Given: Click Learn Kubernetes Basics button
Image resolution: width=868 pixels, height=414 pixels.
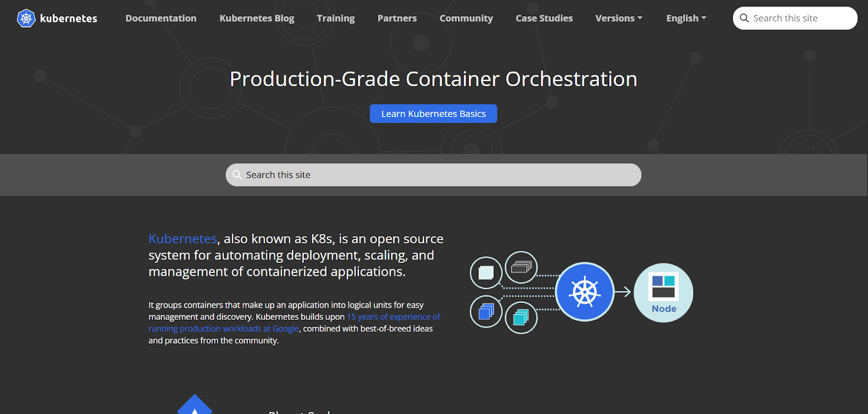Looking at the screenshot, I should click(x=433, y=114).
